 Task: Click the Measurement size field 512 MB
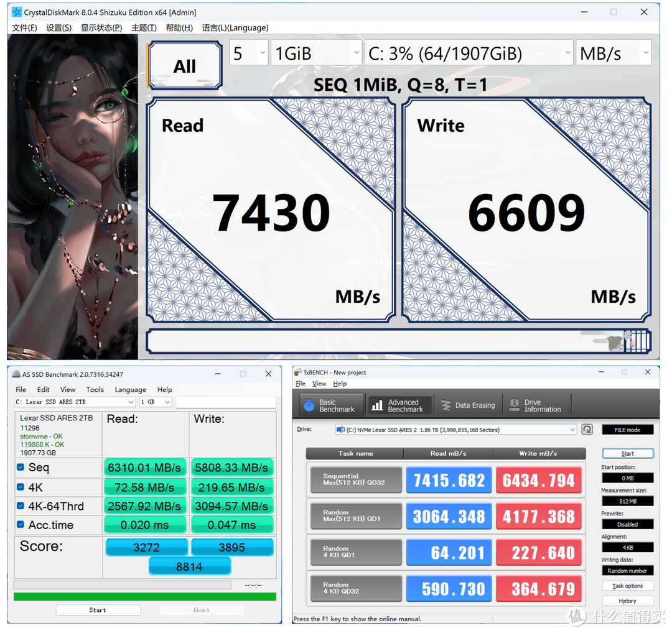pos(627,501)
